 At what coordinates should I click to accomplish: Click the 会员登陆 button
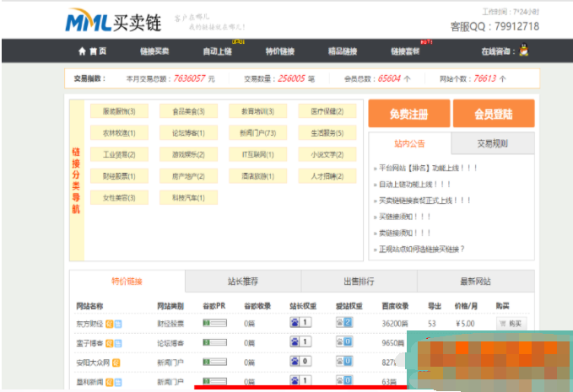click(x=494, y=114)
